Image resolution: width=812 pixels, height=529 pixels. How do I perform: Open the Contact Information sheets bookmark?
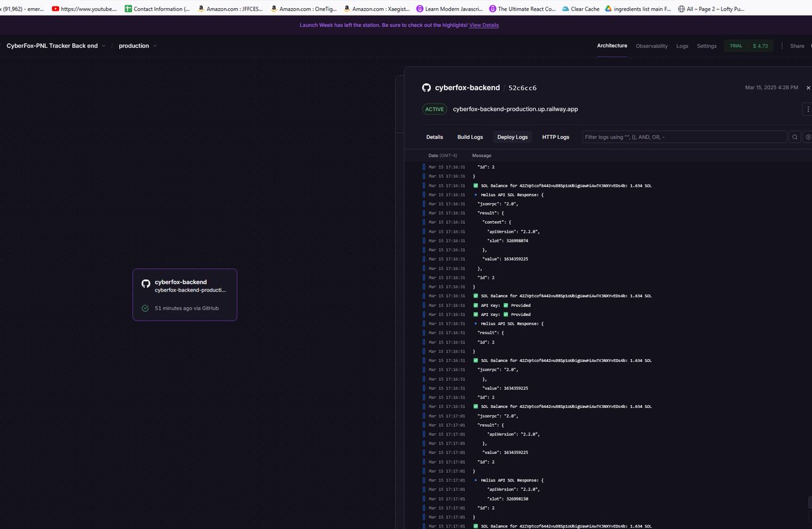[x=158, y=9]
